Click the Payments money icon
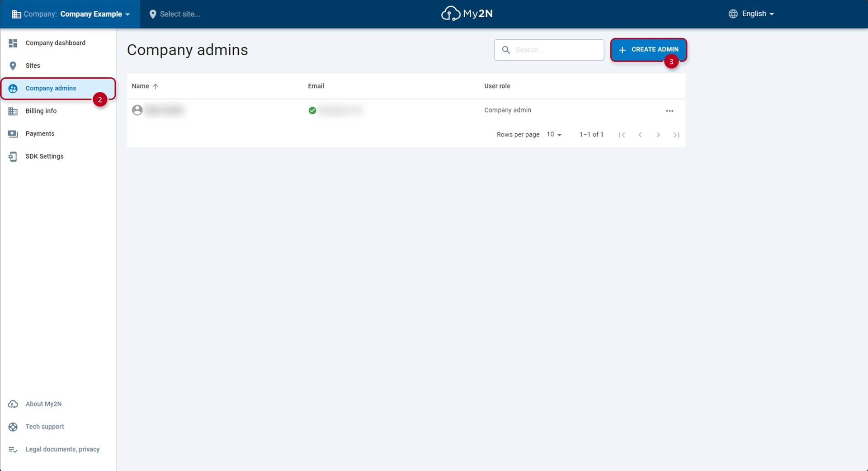The width and height of the screenshot is (868, 471). point(13,134)
